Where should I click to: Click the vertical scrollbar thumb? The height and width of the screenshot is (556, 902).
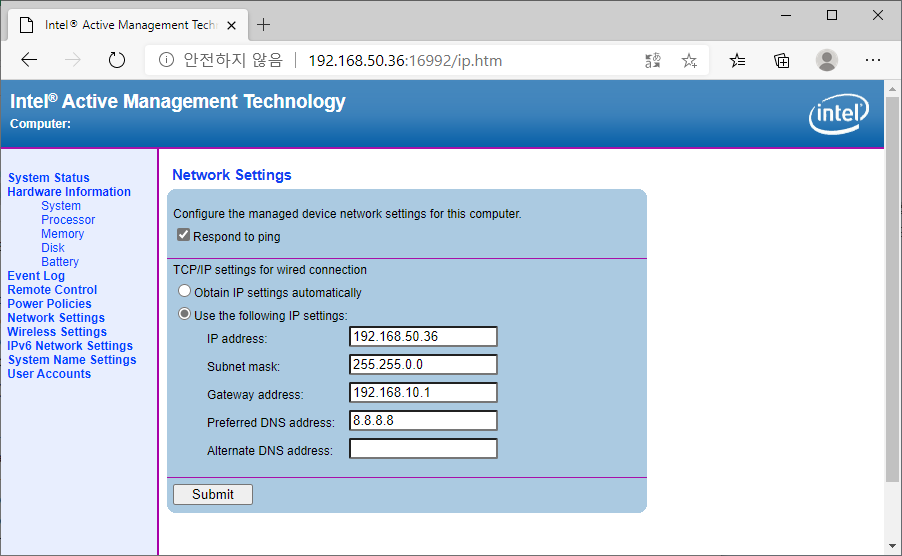(x=892, y=289)
